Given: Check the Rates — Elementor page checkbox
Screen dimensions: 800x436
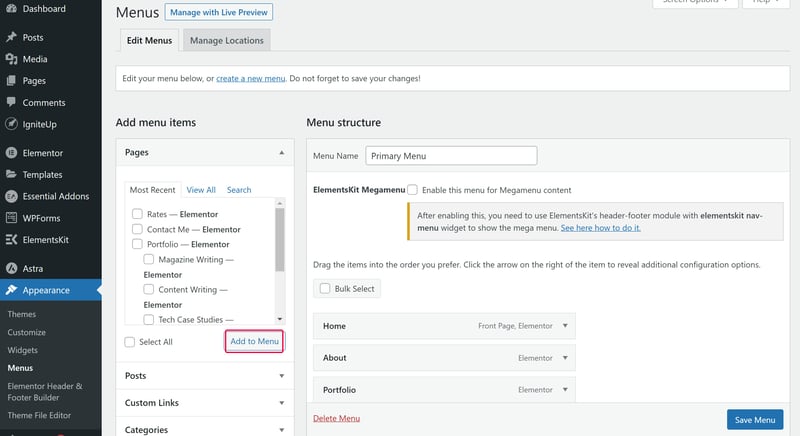Looking at the screenshot, I should click(137, 214).
